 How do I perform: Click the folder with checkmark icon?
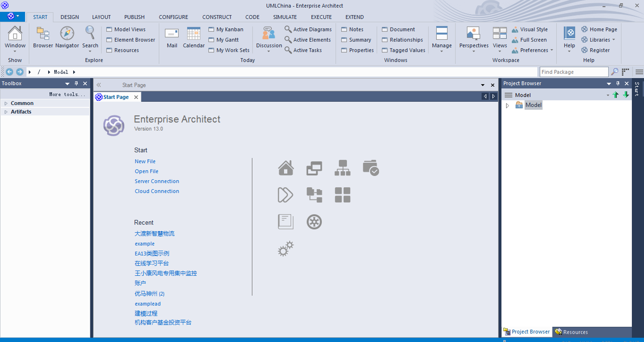pyautogui.click(x=371, y=168)
